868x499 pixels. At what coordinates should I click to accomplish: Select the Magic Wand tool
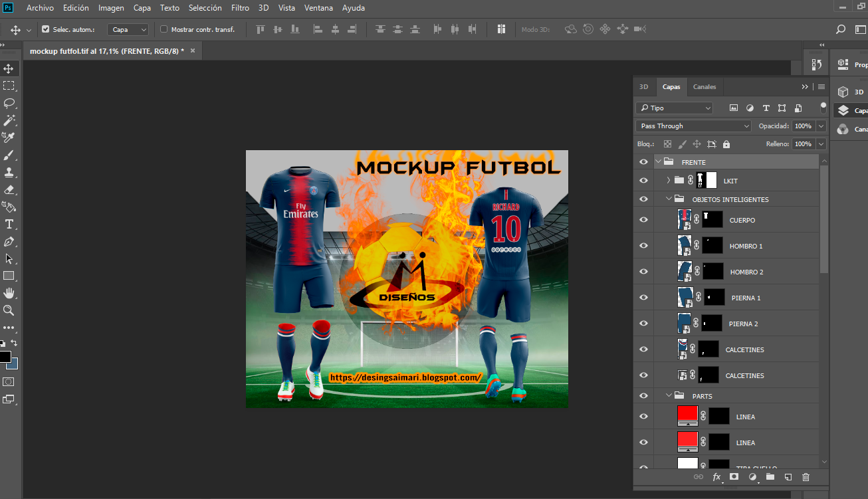(x=9, y=120)
